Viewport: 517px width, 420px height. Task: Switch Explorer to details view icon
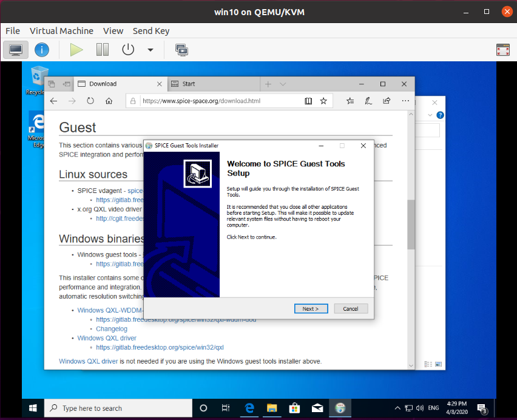coord(428,364)
